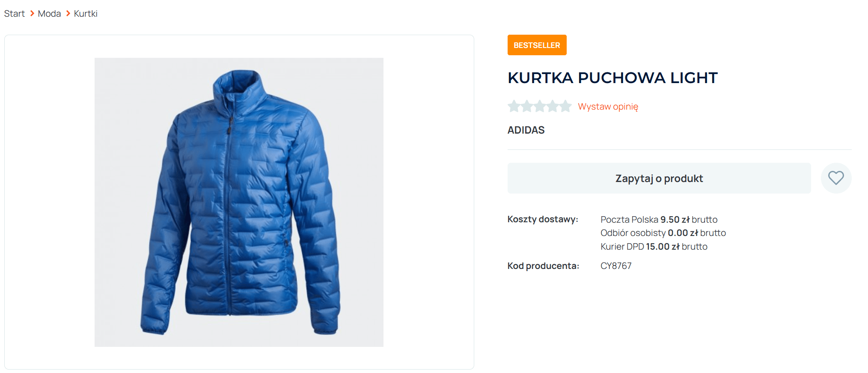868x373 pixels.
Task: Select the Kurier DPD delivery cost line
Action: (x=654, y=247)
